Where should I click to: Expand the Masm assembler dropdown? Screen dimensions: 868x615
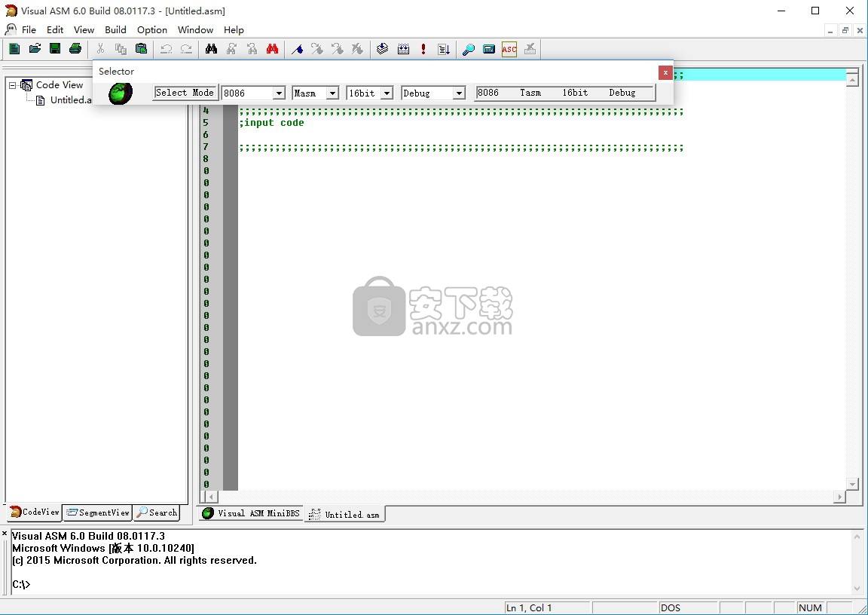coord(332,93)
